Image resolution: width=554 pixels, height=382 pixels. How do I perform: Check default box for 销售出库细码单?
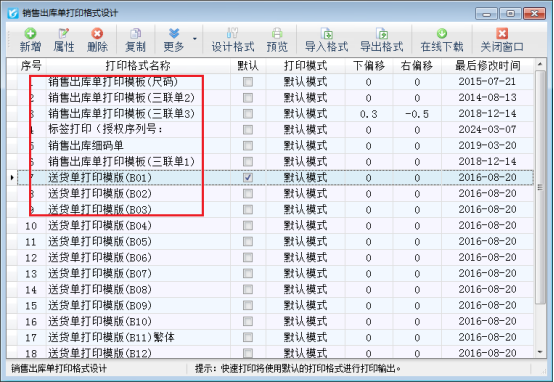click(x=248, y=146)
